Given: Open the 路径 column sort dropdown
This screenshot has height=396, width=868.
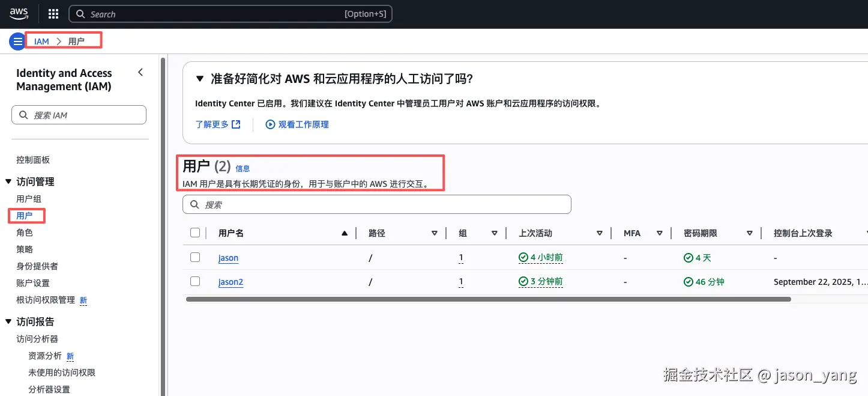Looking at the screenshot, I should 435,233.
